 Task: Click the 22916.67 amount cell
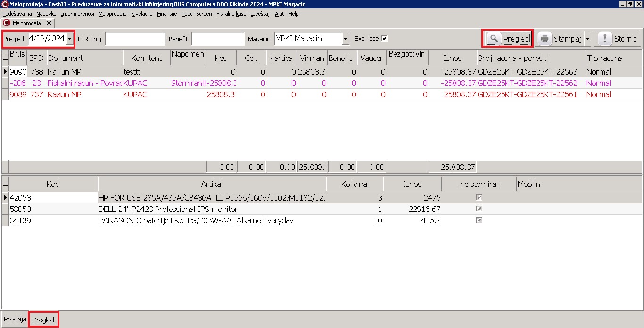[412, 209]
